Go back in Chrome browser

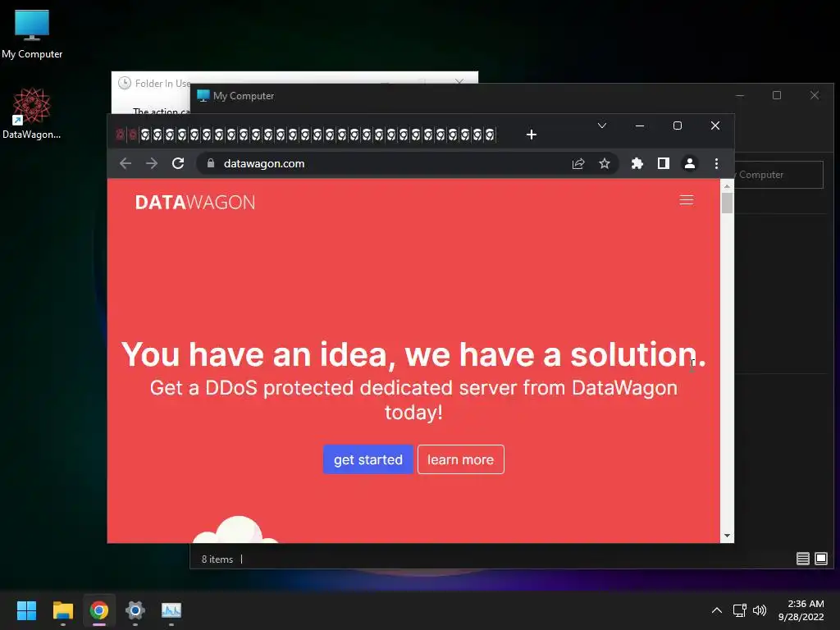pos(126,163)
